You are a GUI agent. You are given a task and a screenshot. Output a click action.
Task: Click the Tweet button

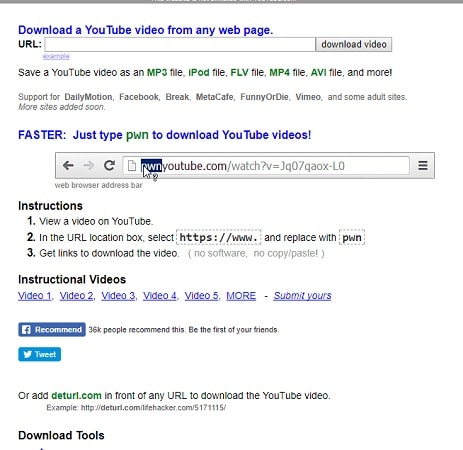39,354
